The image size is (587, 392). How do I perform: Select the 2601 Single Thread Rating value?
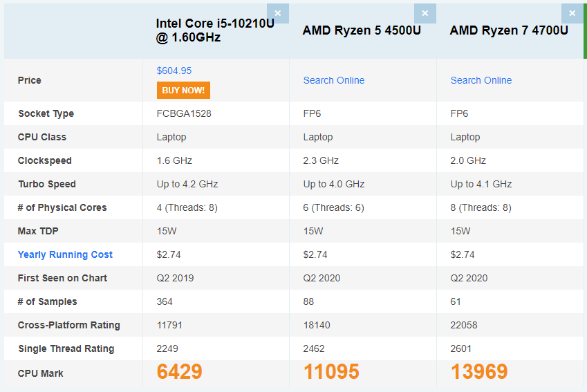pos(462,348)
